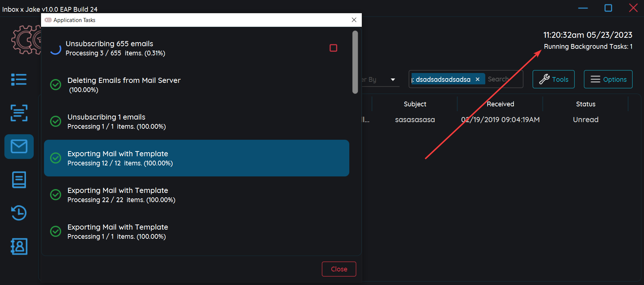Select highlighted Exporting Mail 12/12 task
This screenshot has width=644, height=285.
(196, 158)
